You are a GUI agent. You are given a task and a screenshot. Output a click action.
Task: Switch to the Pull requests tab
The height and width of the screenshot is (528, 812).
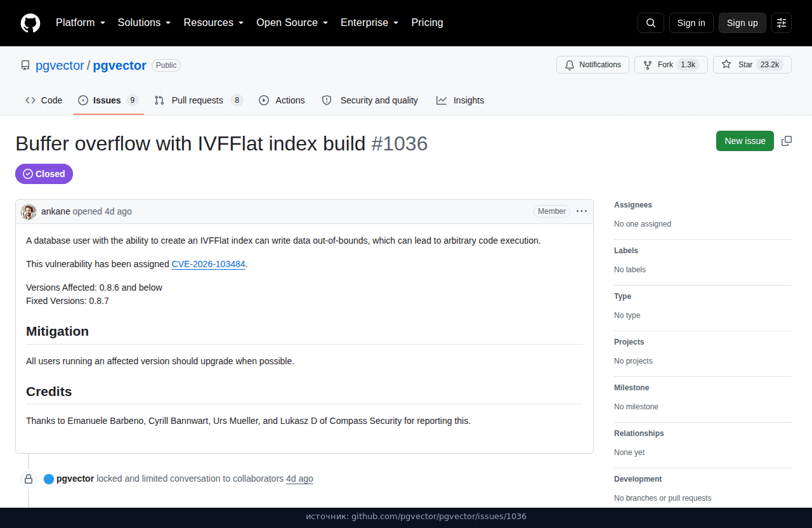pos(199,100)
